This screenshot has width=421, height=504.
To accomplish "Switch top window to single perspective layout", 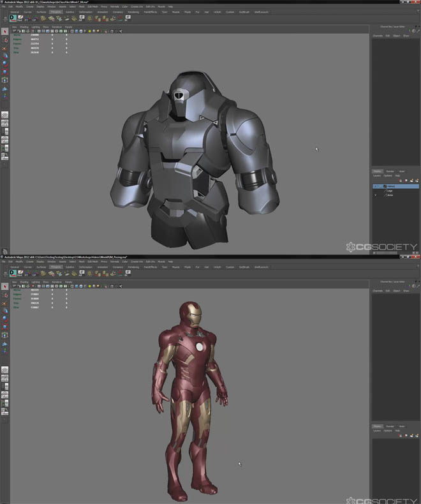I will [x=4, y=115].
